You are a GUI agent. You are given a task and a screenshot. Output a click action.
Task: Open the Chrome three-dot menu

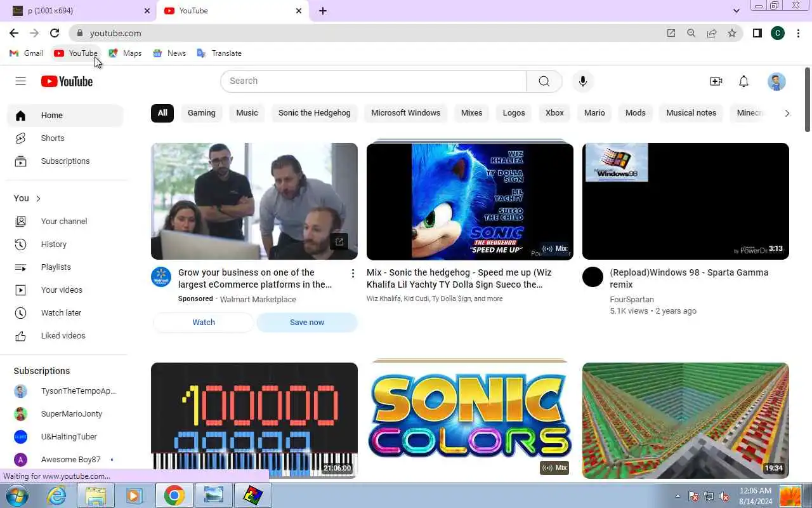coord(799,33)
